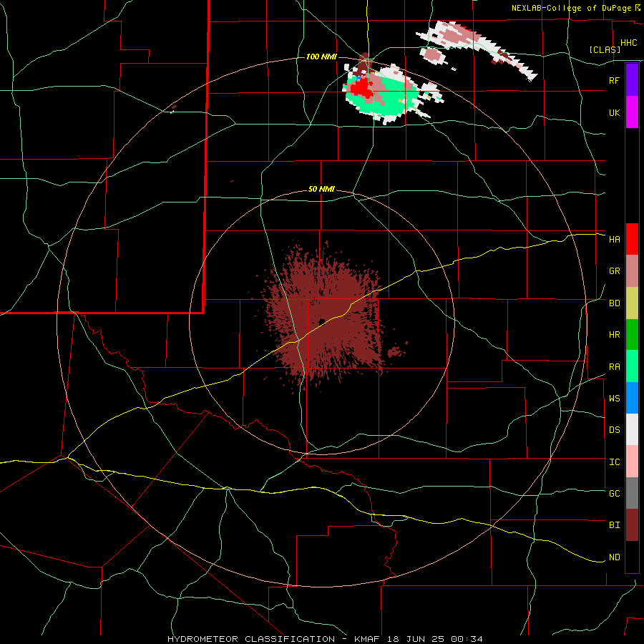Image resolution: width=644 pixels, height=644 pixels.
Task: Click the IC light pink legend swatch
Action: pos(632,462)
